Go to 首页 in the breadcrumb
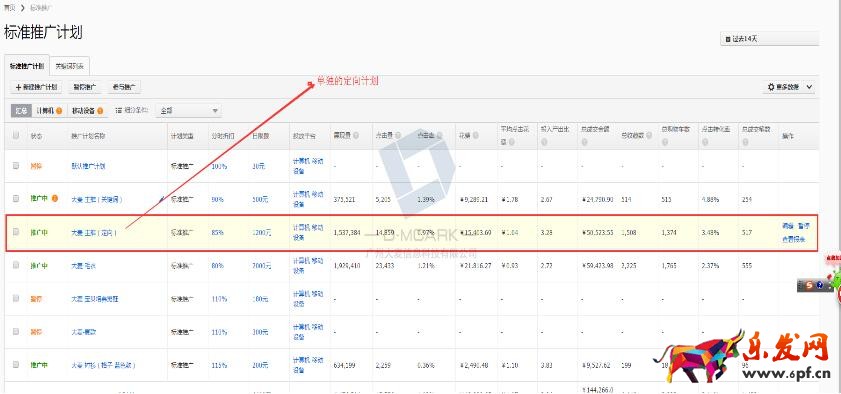 click(9, 8)
